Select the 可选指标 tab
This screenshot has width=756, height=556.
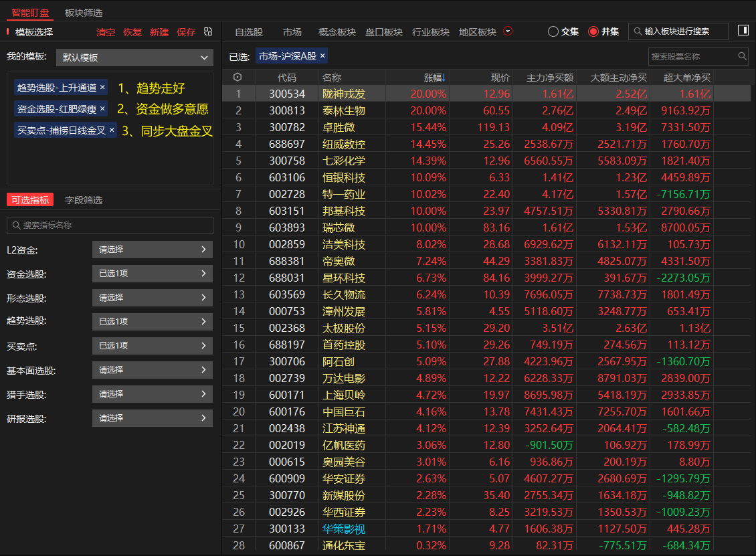[x=30, y=199]
